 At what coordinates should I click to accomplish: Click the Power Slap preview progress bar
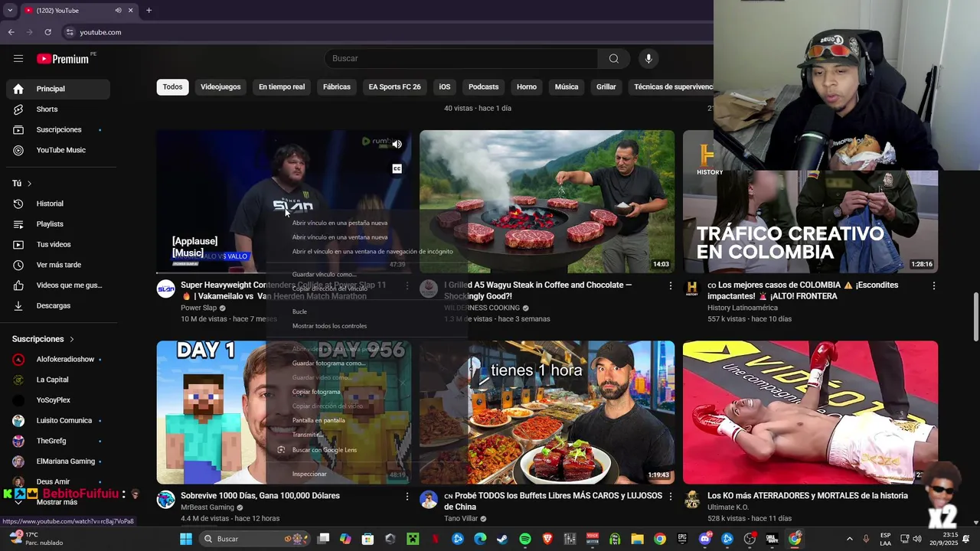[284, 272]
